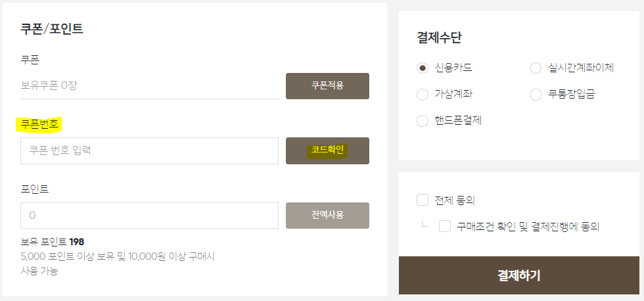The width and height of the screenshot is (644, 301).
Task: Focus the 쿠폰 번호 입력 field
Action: (150, 150)
